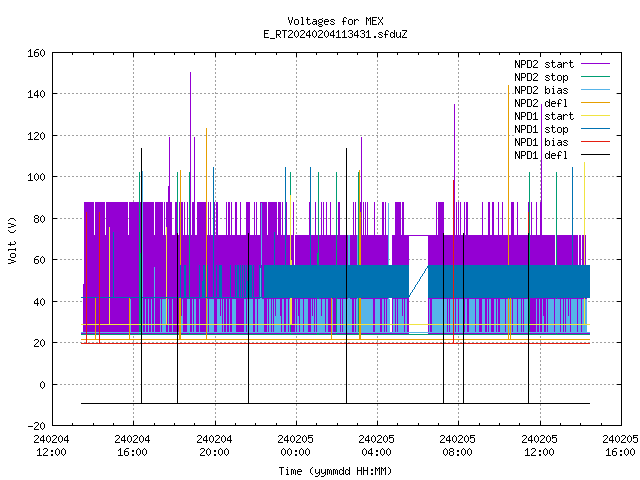Image resolution: width=640 pixels, height=480 pixels.
Task: Click the data gap white region near 06:00
Action: pos(418,284)
